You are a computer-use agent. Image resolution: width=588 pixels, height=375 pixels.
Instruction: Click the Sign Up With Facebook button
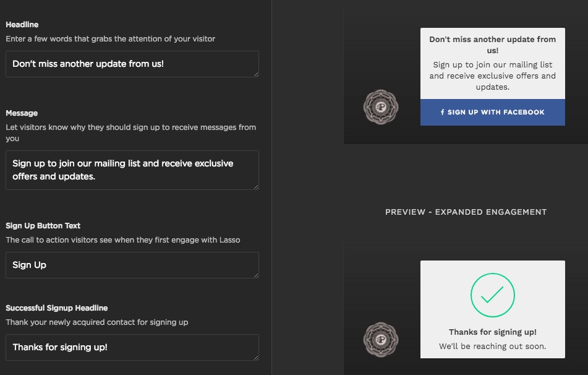click(x=492, y=112)
